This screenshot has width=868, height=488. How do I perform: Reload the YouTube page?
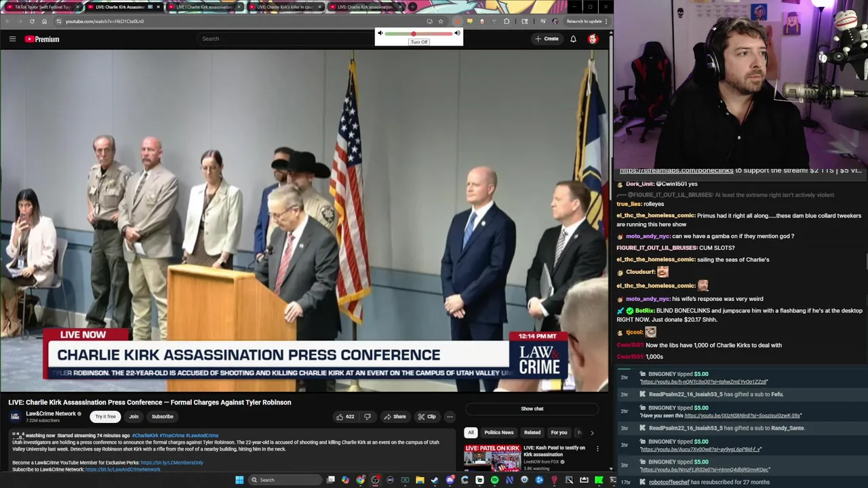pos(32,21)
